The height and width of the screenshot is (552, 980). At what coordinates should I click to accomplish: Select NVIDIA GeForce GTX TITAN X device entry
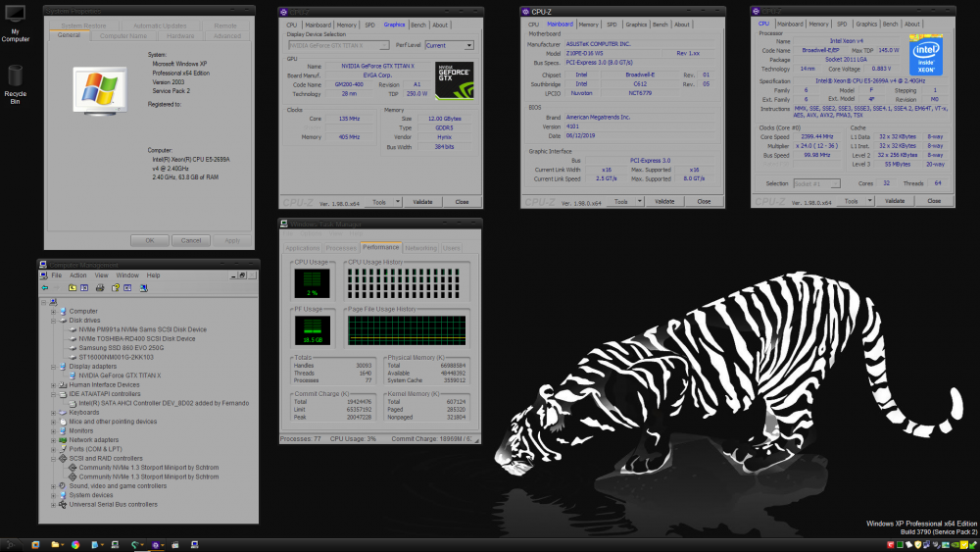point(120,376)
